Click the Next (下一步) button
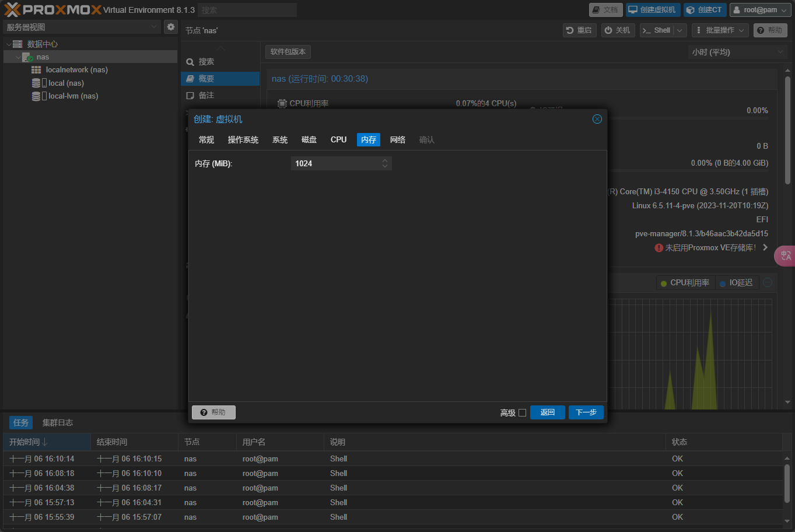Screen dimensions: 795x532 coord(586,412)
